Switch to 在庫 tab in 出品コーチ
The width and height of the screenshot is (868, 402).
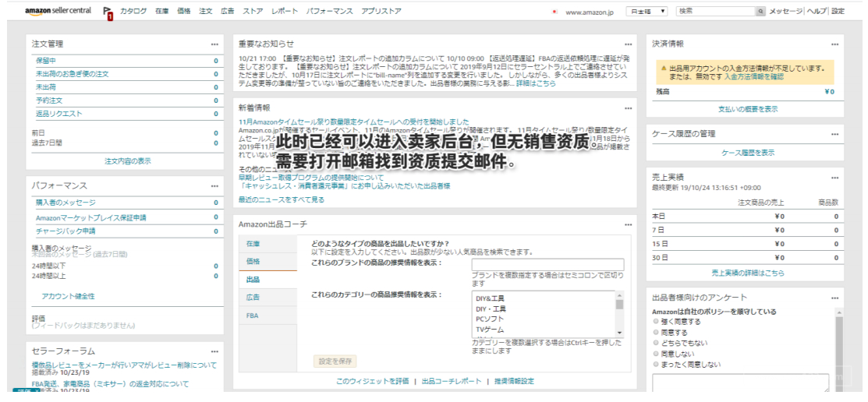point(268,244)
